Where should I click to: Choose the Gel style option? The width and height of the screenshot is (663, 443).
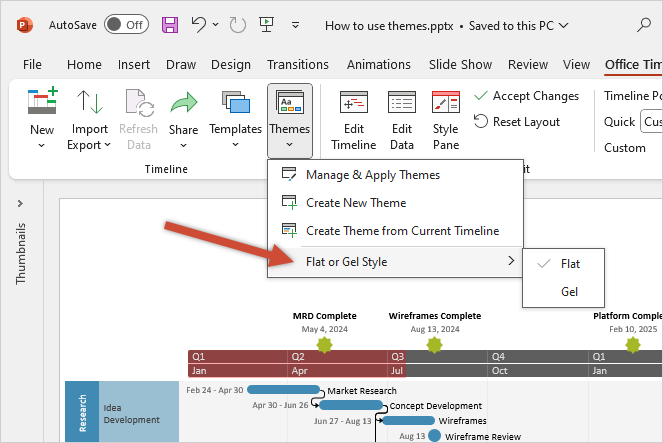point(569,292)
